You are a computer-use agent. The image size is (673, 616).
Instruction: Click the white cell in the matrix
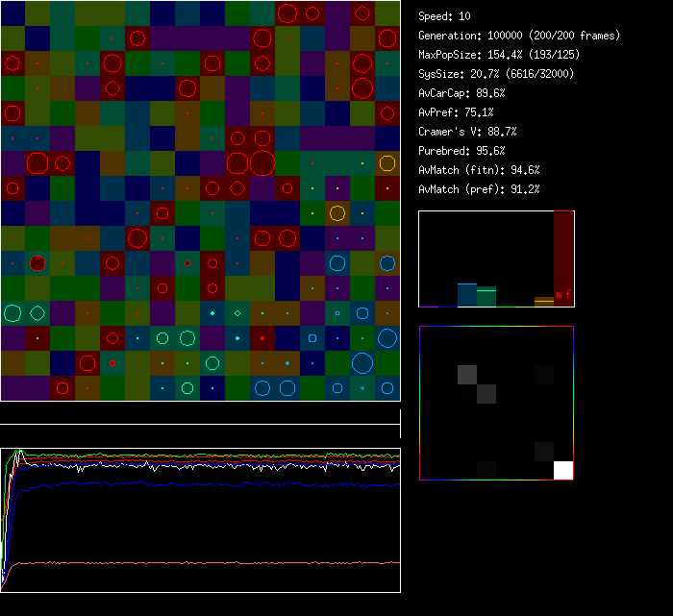coord(563,470)
